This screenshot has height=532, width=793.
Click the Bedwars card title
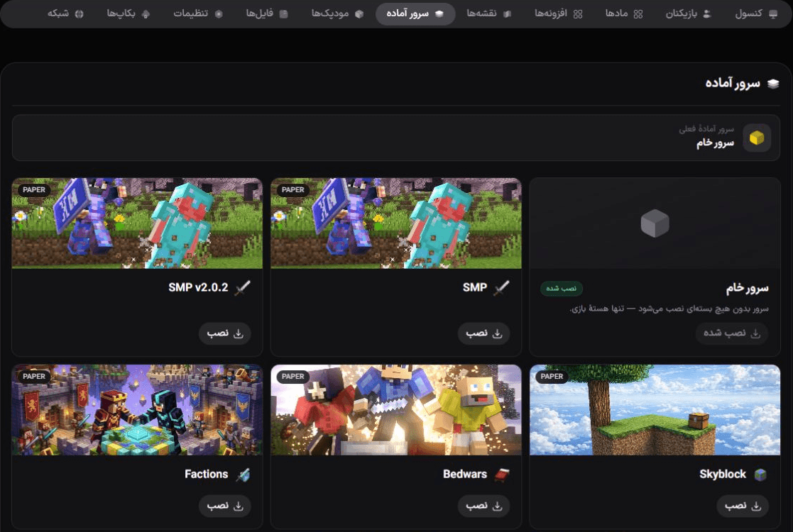point(465,475)
